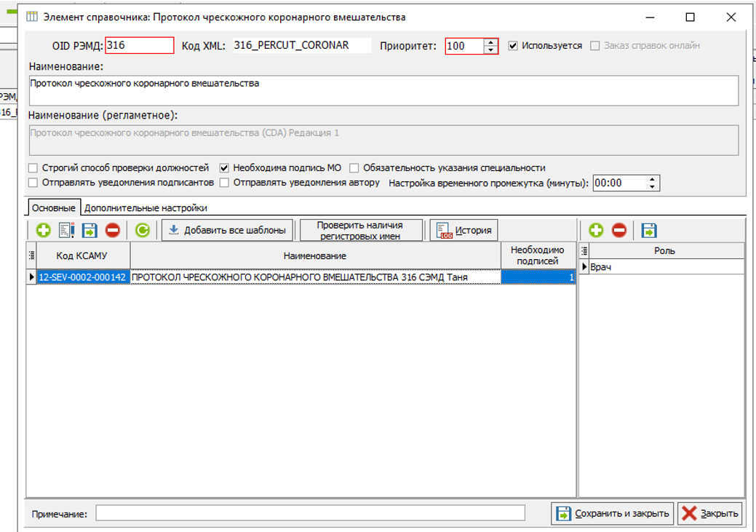
Task: Save roles using the right panel disk icon
Action: [x=649, y=230]
